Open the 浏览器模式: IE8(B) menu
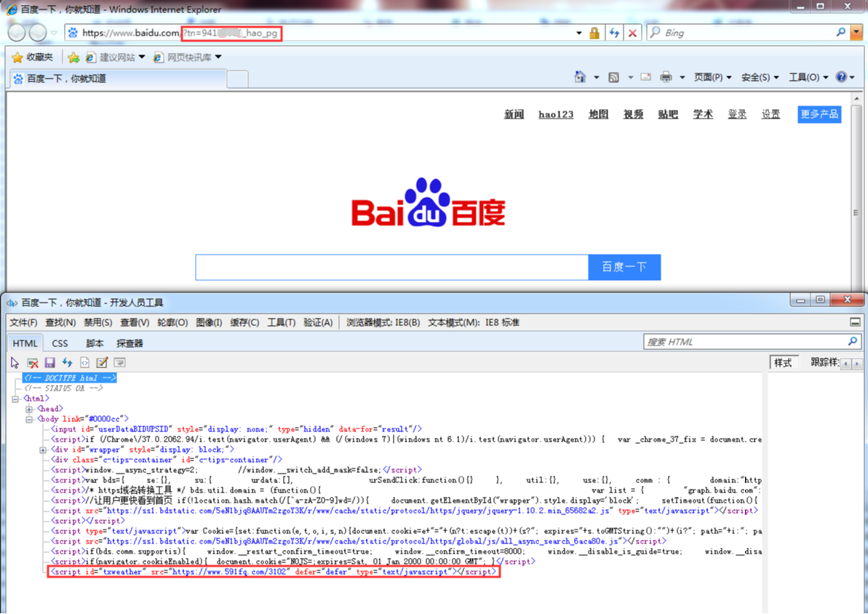This screenshot has width=868, height=614. [x=383, y=322]
